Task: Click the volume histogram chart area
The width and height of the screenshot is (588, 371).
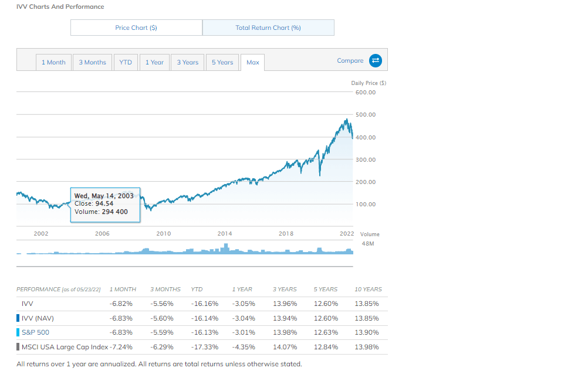Action: point(185,249)
